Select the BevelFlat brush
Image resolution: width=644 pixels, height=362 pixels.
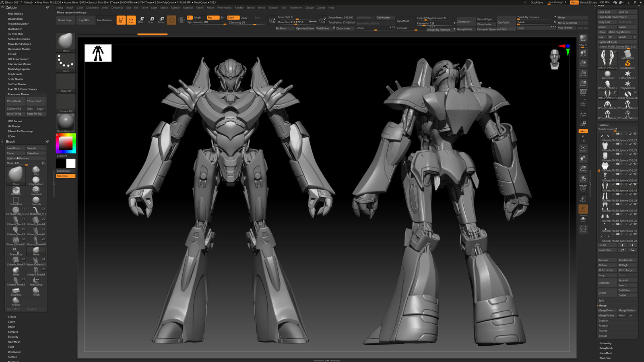(x=16, y=291)
